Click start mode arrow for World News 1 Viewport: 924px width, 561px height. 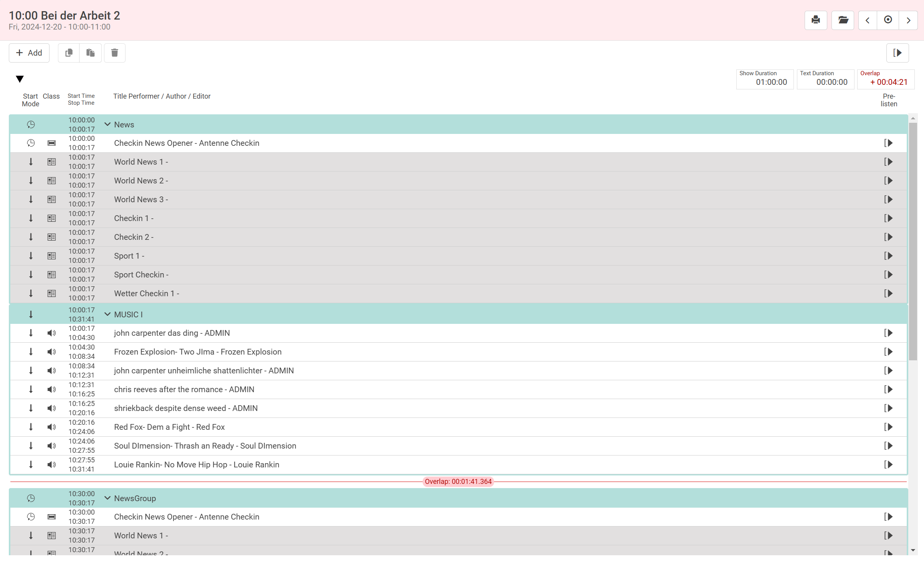(31, 162)
